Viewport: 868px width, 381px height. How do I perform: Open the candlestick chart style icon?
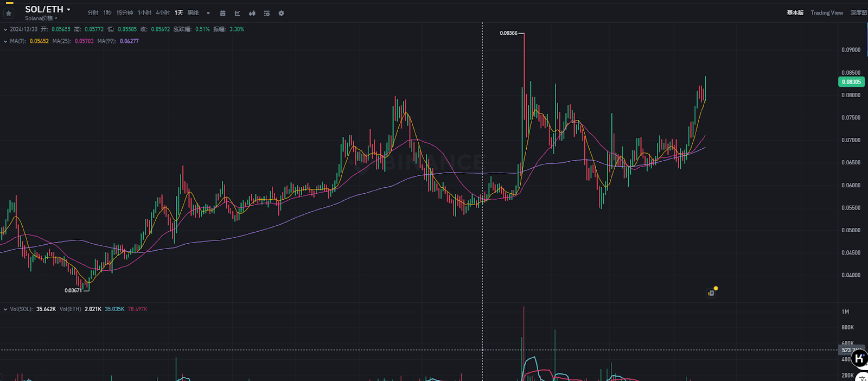(252, 14)
